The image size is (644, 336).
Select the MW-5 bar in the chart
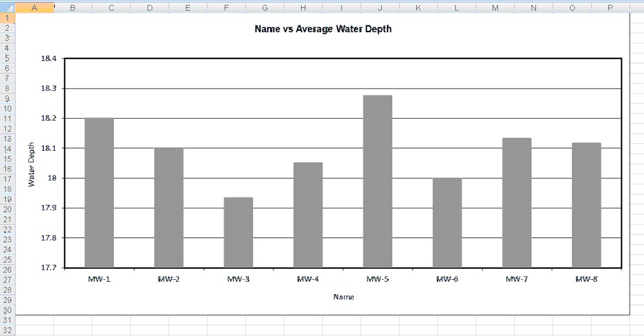click(377, 181)
